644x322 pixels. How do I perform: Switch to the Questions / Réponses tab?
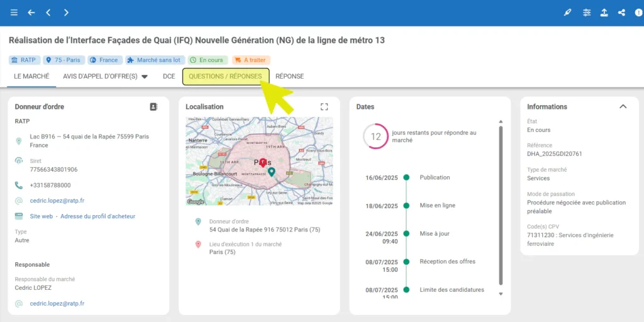point(225,77)
